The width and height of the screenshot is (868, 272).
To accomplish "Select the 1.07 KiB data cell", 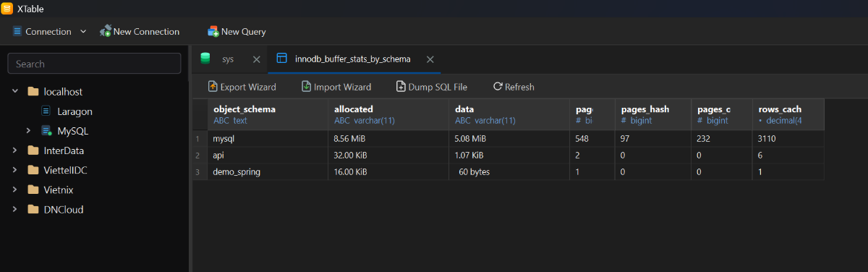I will click(x=509, y=155).
